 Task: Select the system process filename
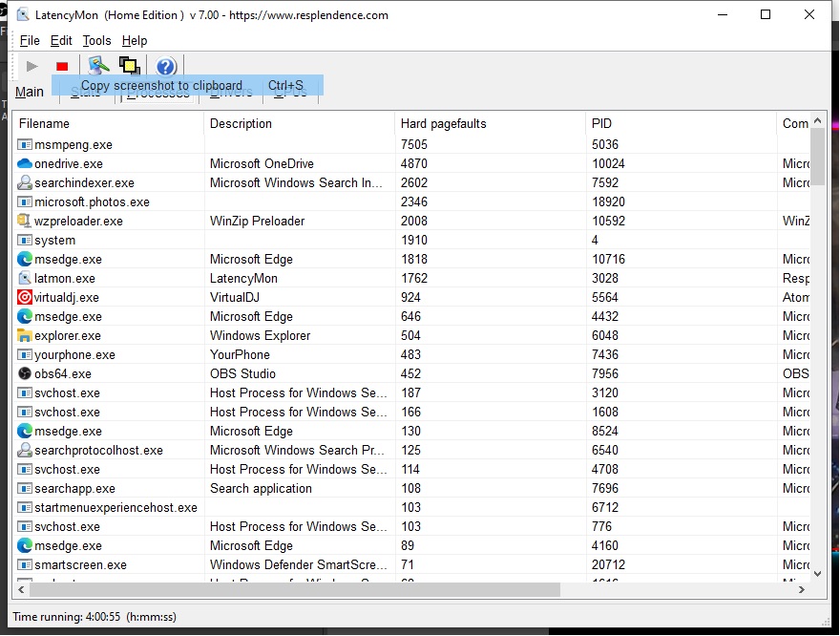54,240
